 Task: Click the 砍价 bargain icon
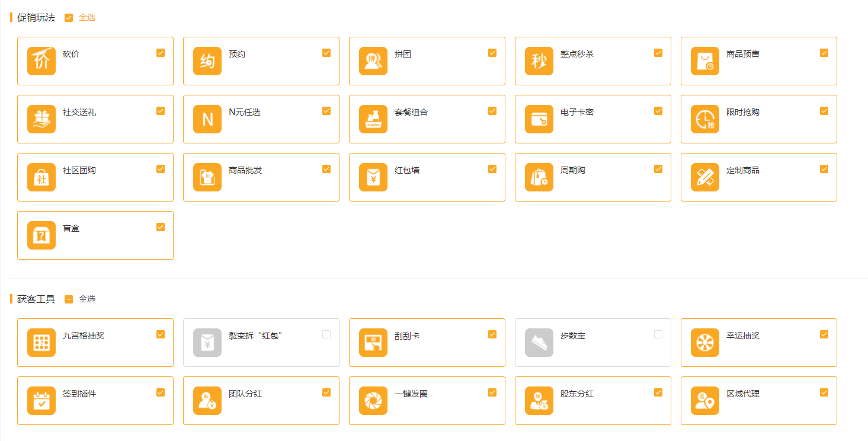(41, 61)
